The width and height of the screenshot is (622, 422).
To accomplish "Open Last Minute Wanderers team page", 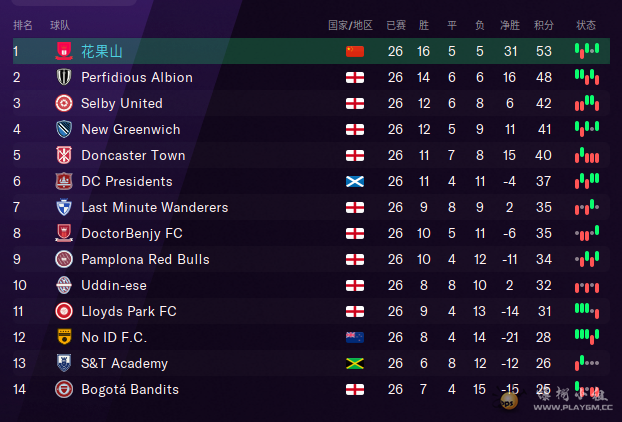I will point(154,207).
